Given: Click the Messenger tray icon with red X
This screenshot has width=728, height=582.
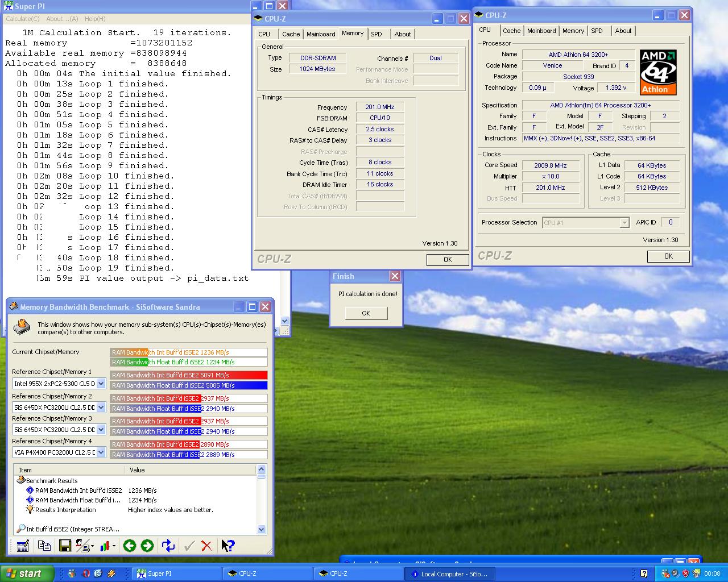Looking at the screenshot, I should pos(667,573).
